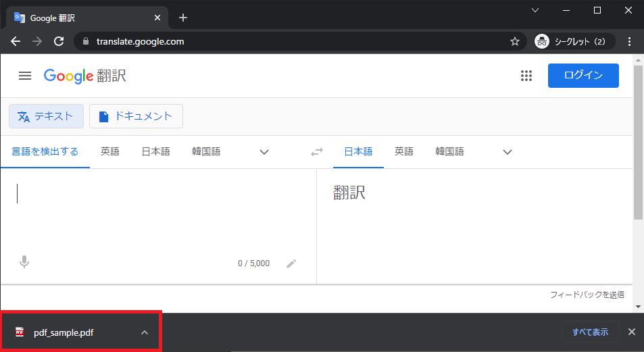The image size is (644, 352).
Task: Reload the Google Translate page
Action: (59, 41)
